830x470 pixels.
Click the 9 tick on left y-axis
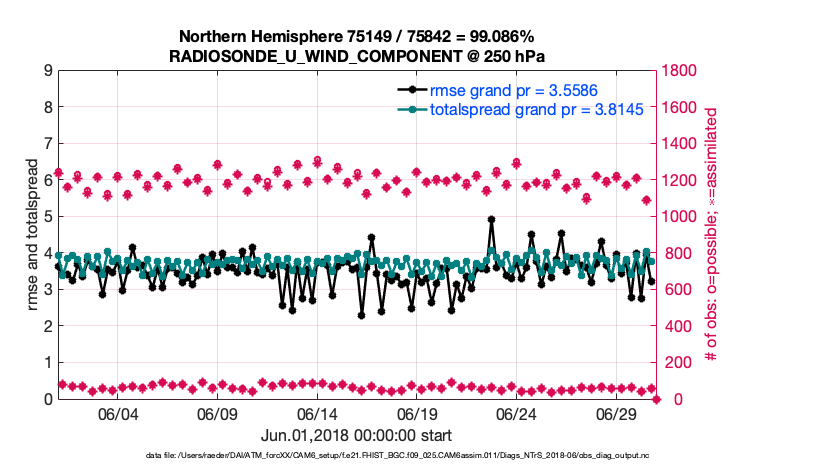pos(47,71)
